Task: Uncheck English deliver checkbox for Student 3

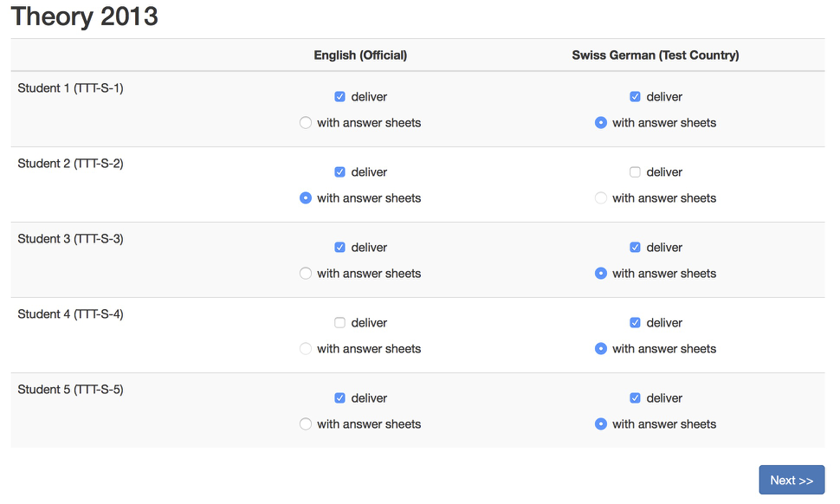Action: pos(339,248)
